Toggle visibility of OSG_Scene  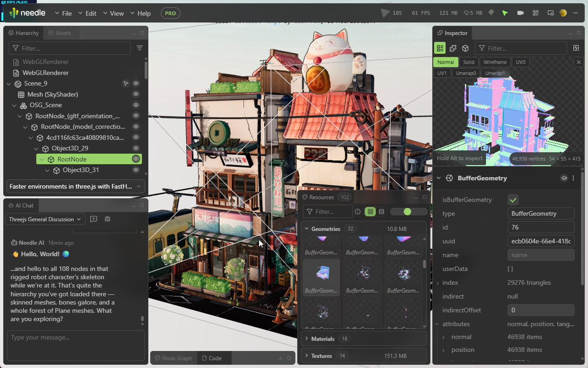(x=136, y=105)
